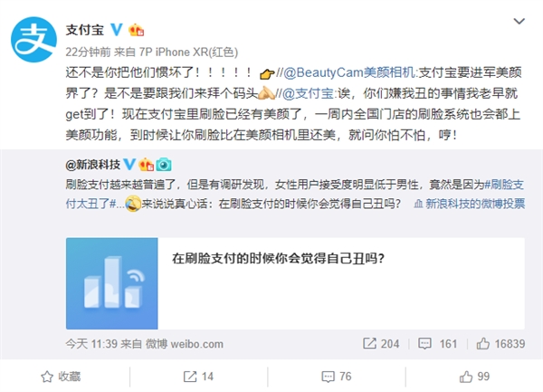Like this post using thumbs-up showing 99
This screenshot has width=543, height=392.
pyautogui.click(x=474, y=377)
